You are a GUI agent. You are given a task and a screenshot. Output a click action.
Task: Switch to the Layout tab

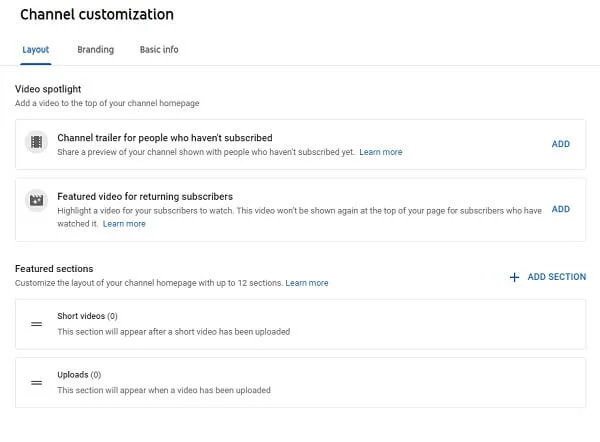pyautogui.click(x=35, y=49)
